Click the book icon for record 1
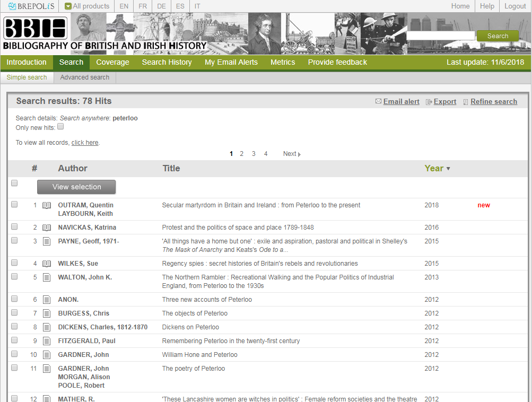This screenshot has height=402, width=532. click(47, 205)
